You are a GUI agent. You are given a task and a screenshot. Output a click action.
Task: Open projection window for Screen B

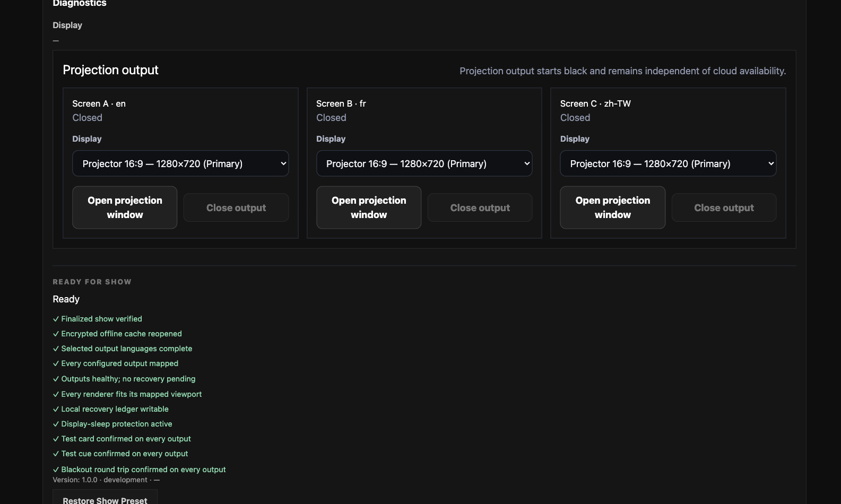click(x=369, y=207)
